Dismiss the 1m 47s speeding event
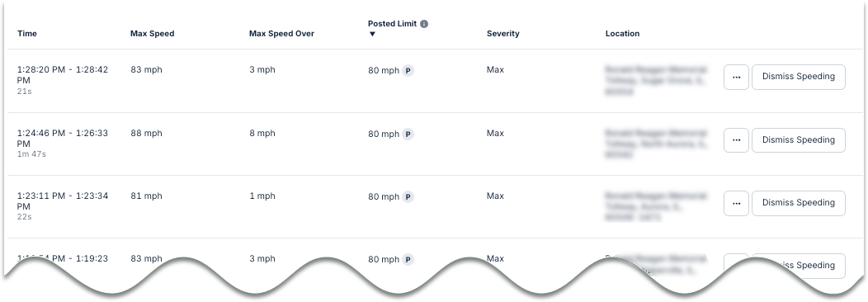Viewport: 868px width, 302px height. 798,140
